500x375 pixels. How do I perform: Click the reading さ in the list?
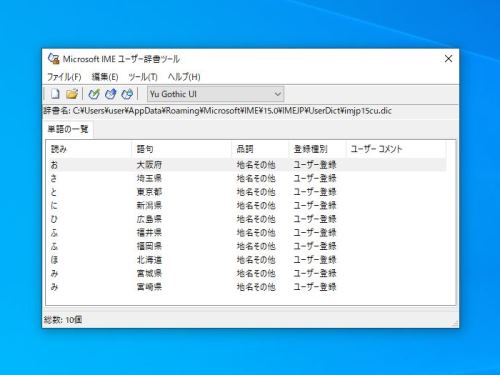point(54,178)
